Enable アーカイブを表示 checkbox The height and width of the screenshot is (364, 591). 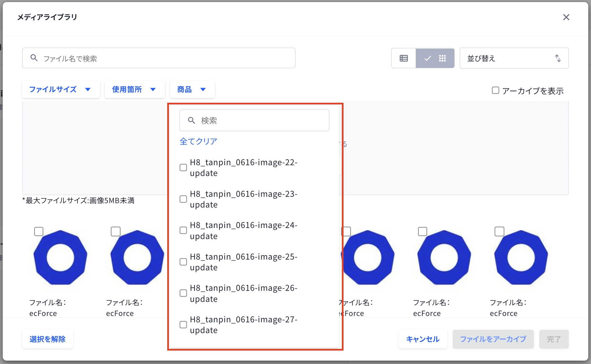(x=495, y=90)
